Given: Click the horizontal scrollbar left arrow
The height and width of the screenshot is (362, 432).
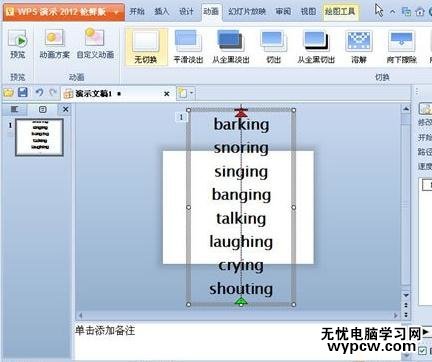Looking at the screenshot, I should point(80,315).
